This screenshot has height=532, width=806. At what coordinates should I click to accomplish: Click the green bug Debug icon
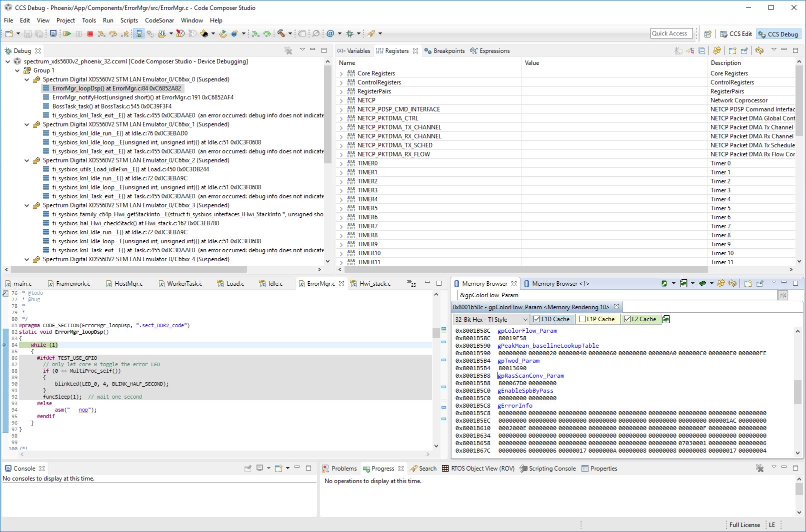[349, 33]
